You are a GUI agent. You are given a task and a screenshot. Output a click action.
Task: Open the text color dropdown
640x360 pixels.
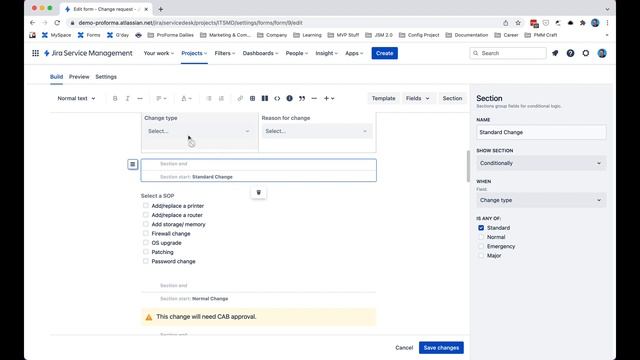(186, 98)
